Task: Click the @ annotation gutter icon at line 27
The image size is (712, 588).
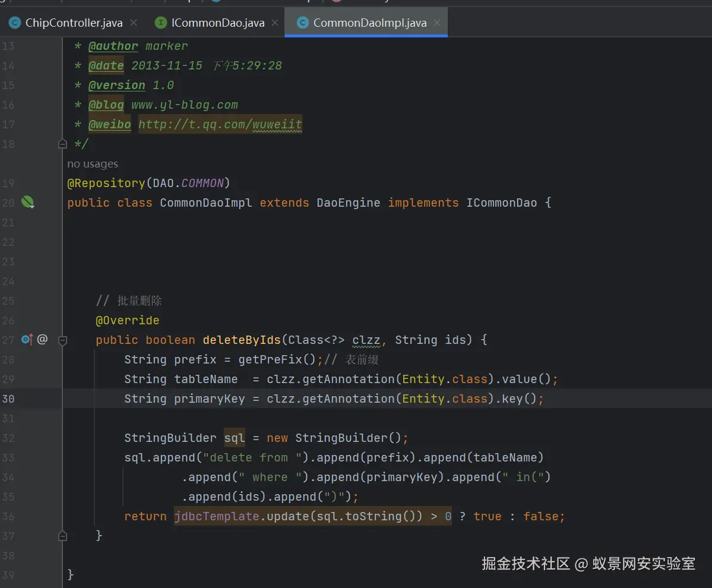Action: tap(42, 339)
